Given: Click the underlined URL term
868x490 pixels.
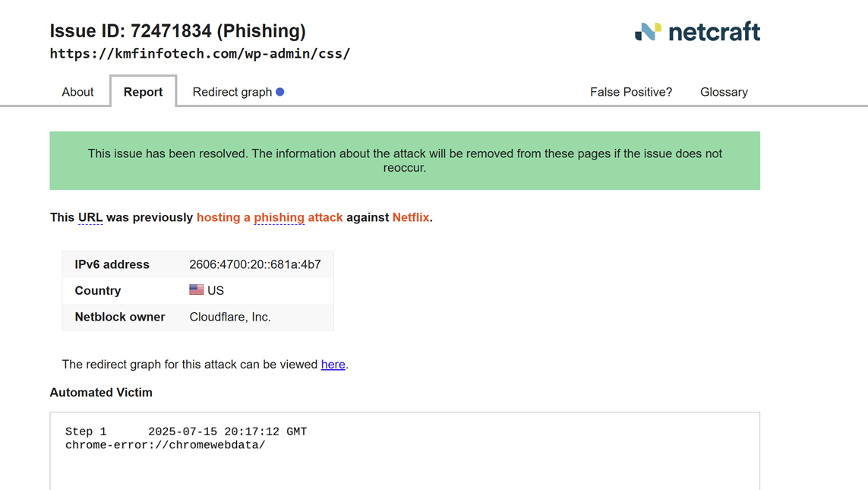Looking at the screenshot, I should tap(90, 217).
